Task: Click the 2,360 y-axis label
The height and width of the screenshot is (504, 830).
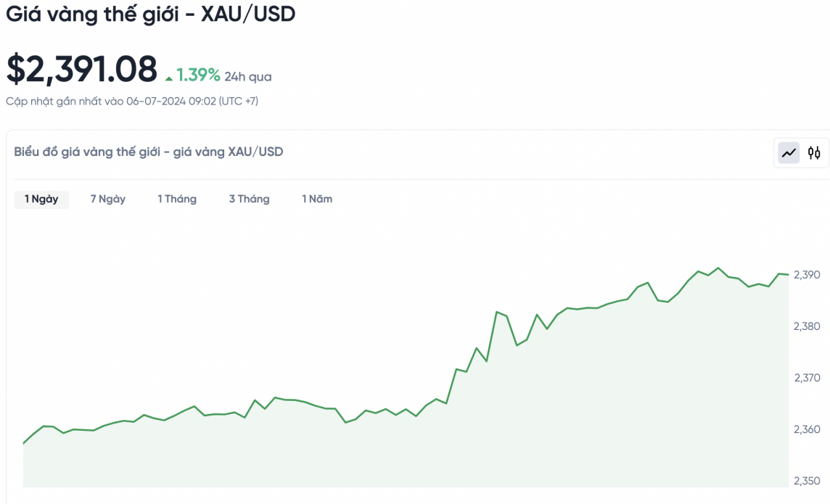Action: pos(807,429)
